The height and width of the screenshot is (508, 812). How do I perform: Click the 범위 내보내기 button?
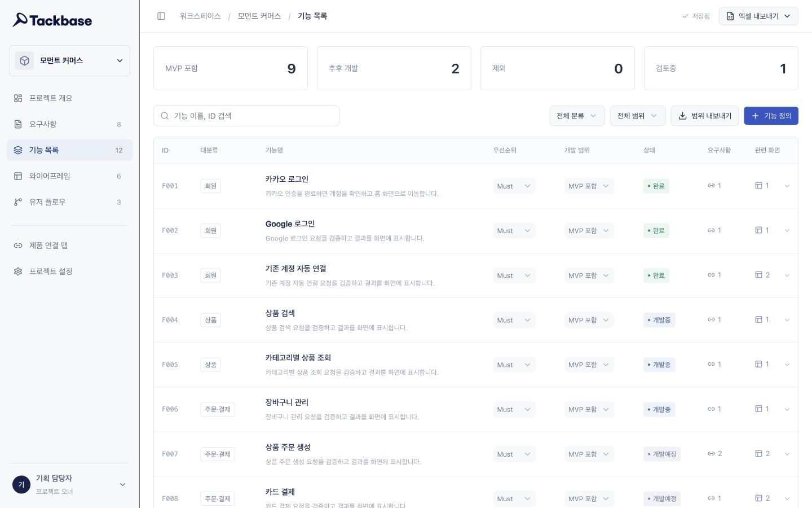point(705,116)
